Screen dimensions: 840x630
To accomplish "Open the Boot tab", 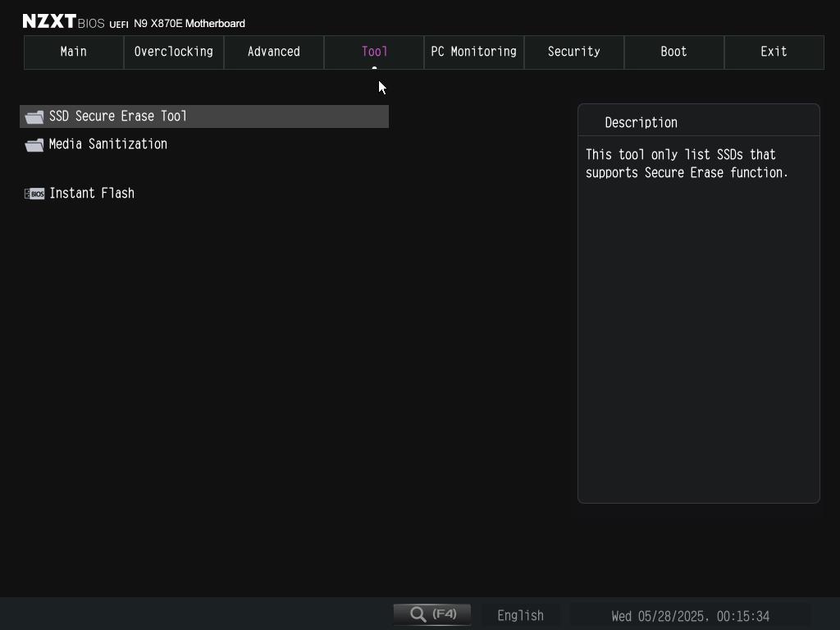I will click(674, 52).
